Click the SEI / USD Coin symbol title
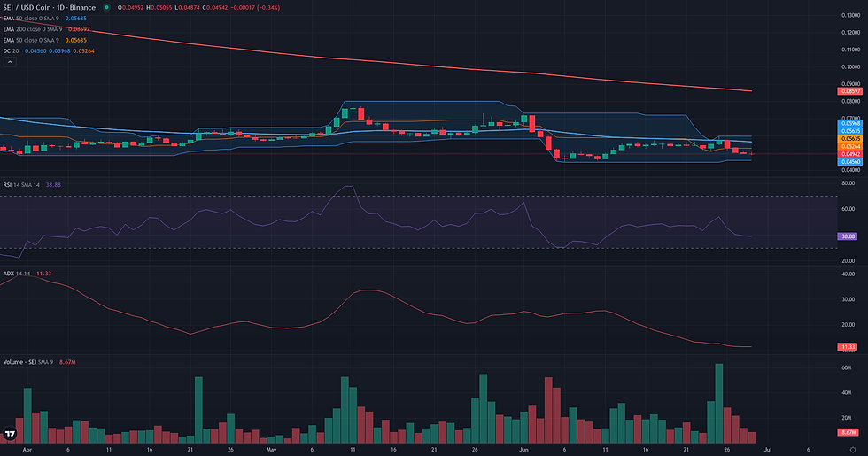This screenshot has width=868, height=456. pyautogui.click(x=50, y=8)
